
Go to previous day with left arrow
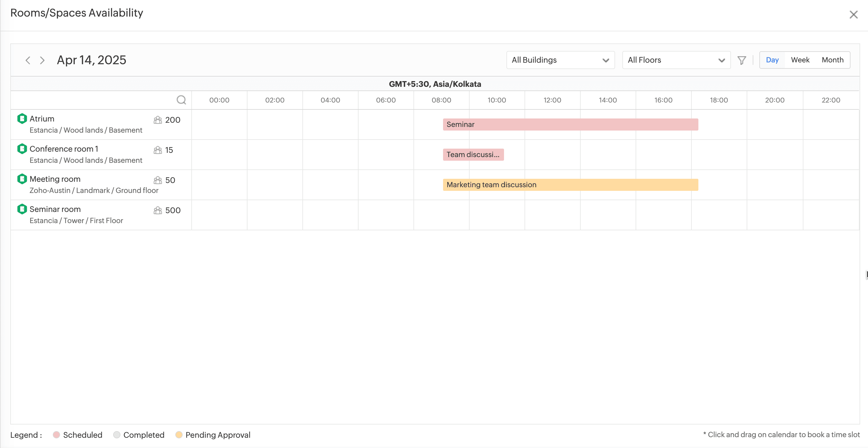28,60
